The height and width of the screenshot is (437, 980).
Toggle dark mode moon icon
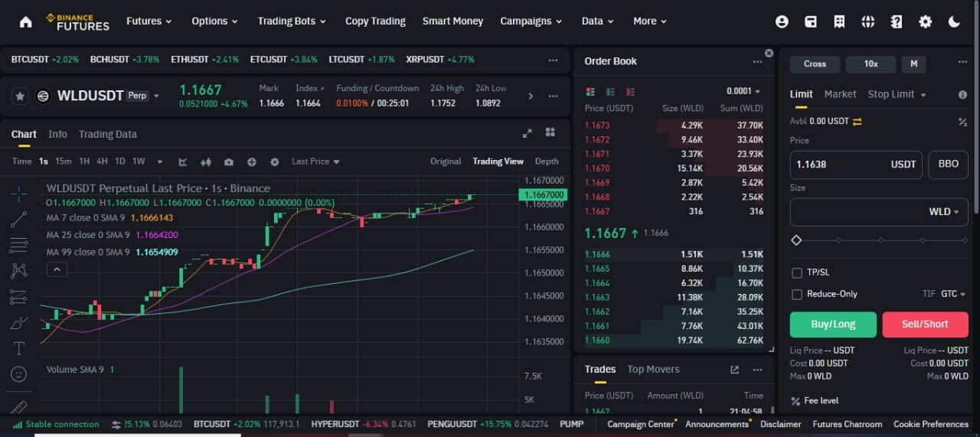pyautogui.click(x=954, y=21)
